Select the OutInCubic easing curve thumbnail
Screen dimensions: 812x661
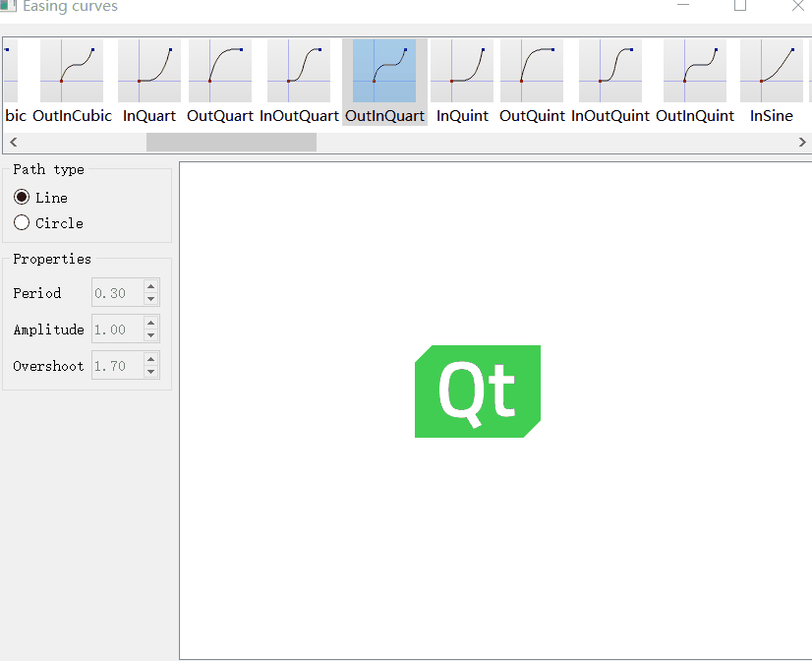point(72,71)
